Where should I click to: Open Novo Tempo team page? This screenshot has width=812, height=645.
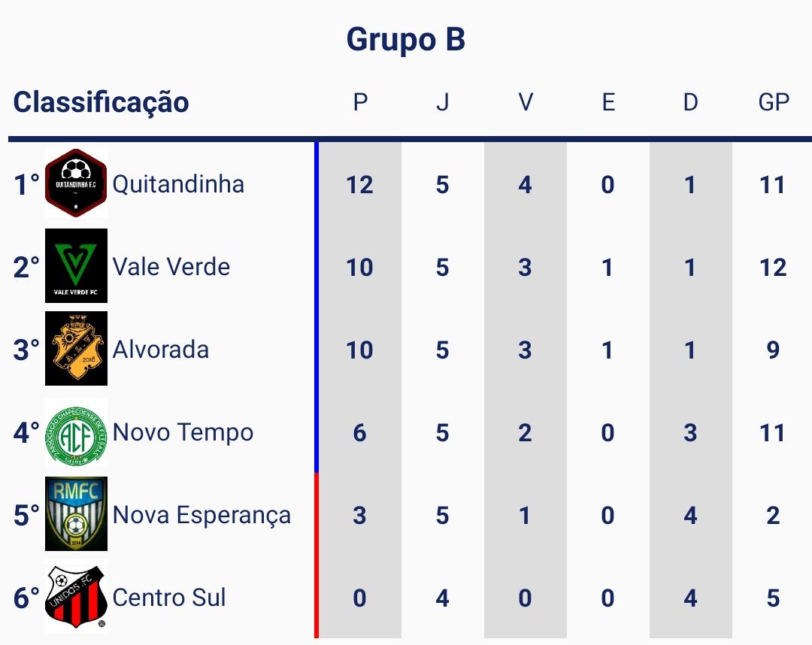[183, 432]
